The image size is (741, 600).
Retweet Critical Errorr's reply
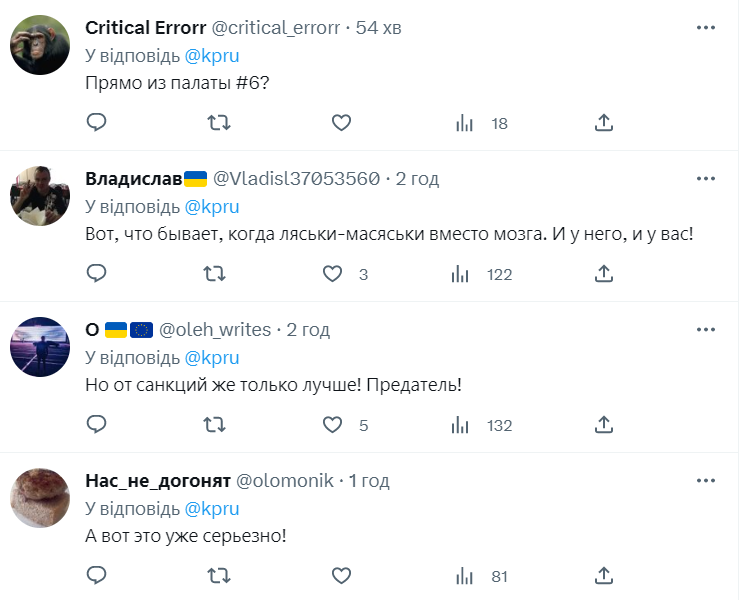(219, 123)
